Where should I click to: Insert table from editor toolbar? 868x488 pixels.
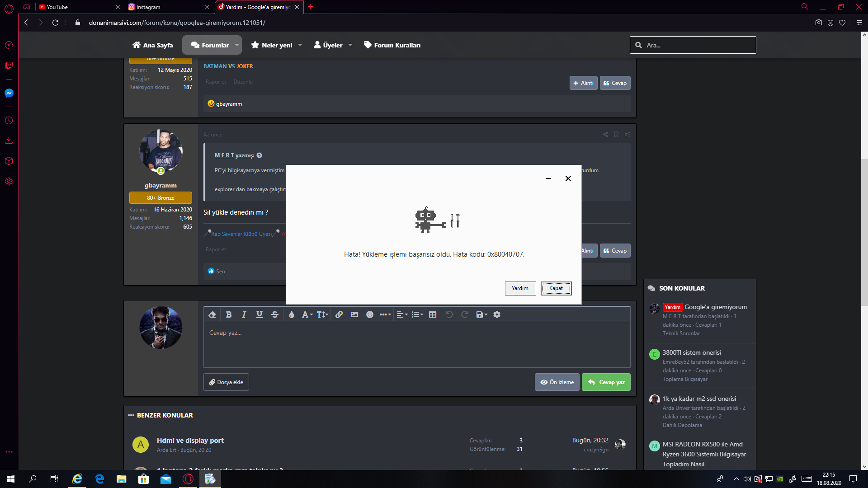click(x=433, y=314)
